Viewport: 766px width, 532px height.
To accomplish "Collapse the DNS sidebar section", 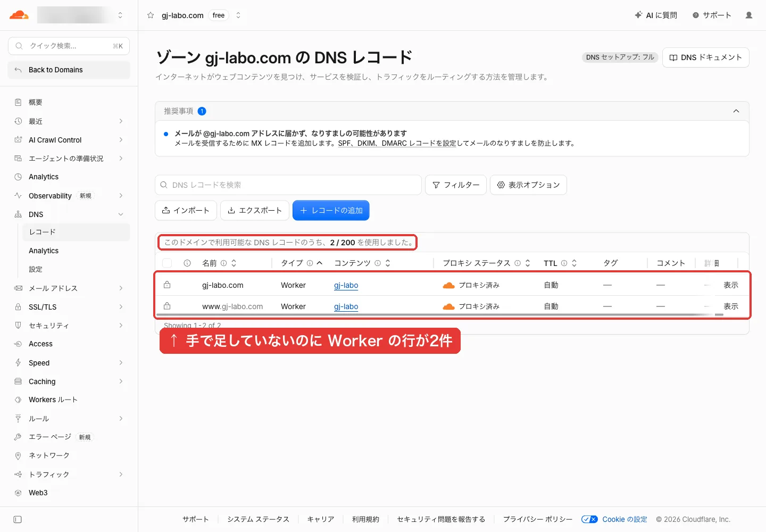I will click(121, 214).
